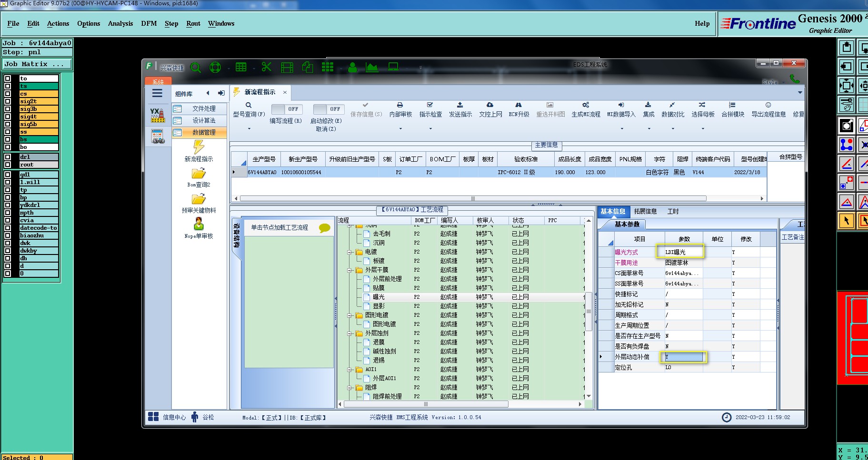The image size is (868, 460).
Task: Click 集成 download button
Action: coord(649,110)
